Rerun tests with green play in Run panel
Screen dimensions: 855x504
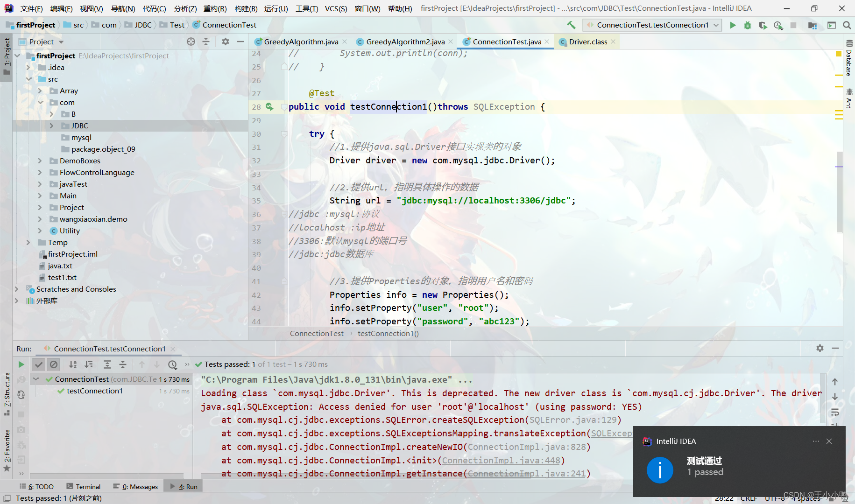(x=21, y=364)
